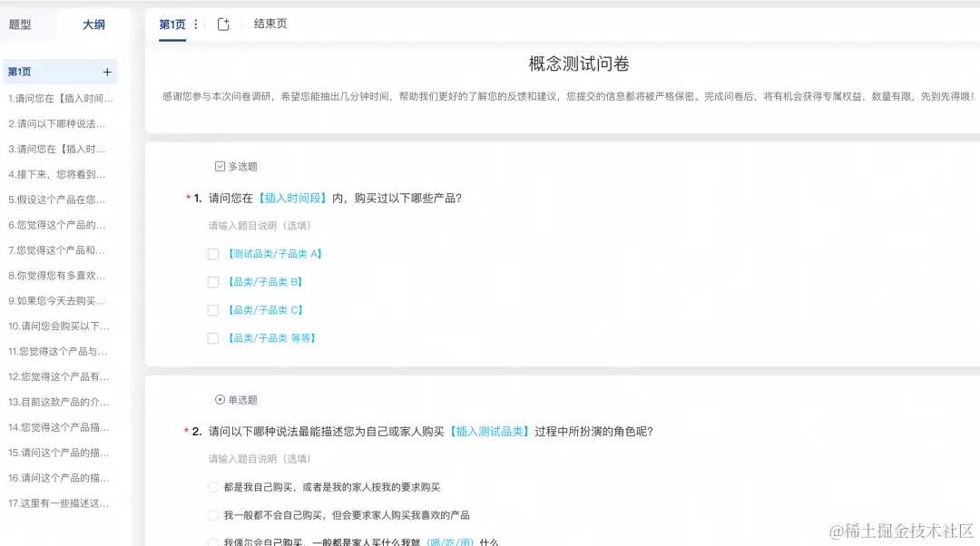Select the 我一般都不会自己购买 radio option
980x546 pixels.
(x=212, y=515)
